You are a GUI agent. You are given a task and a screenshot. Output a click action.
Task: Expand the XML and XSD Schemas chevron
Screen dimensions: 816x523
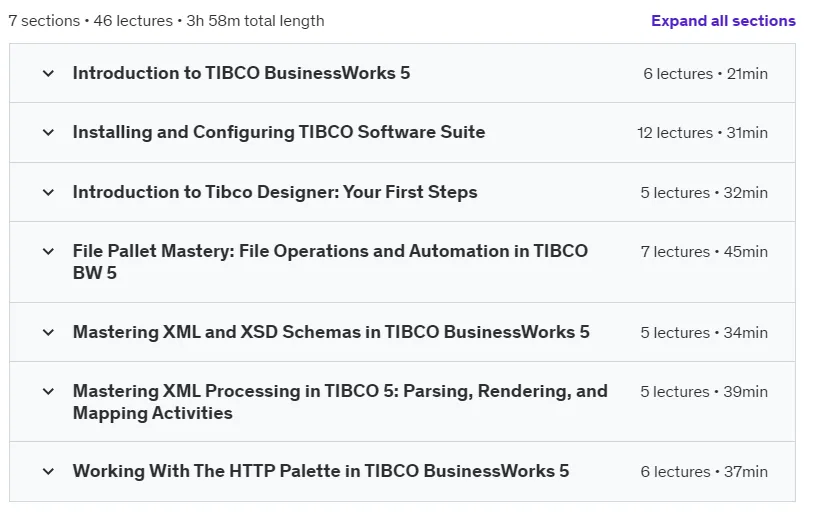(48, 333)
